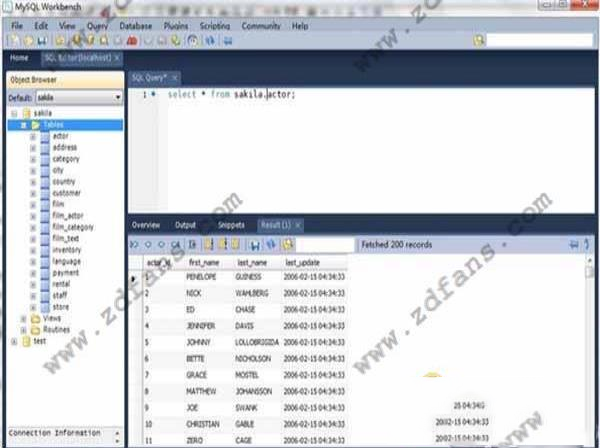Switch to the Snippets tab
The height and width of the screenshot is (448, 600).
(x=231, y=225)
